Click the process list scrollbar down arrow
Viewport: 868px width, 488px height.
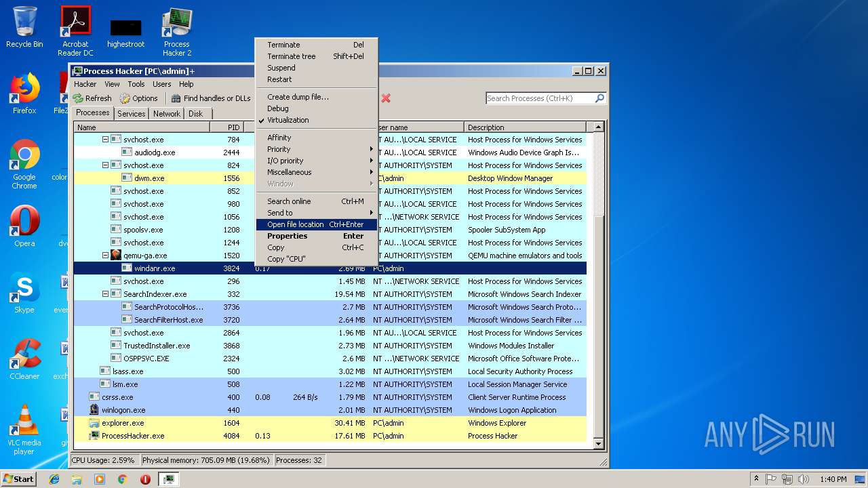(x=598, y=443)
